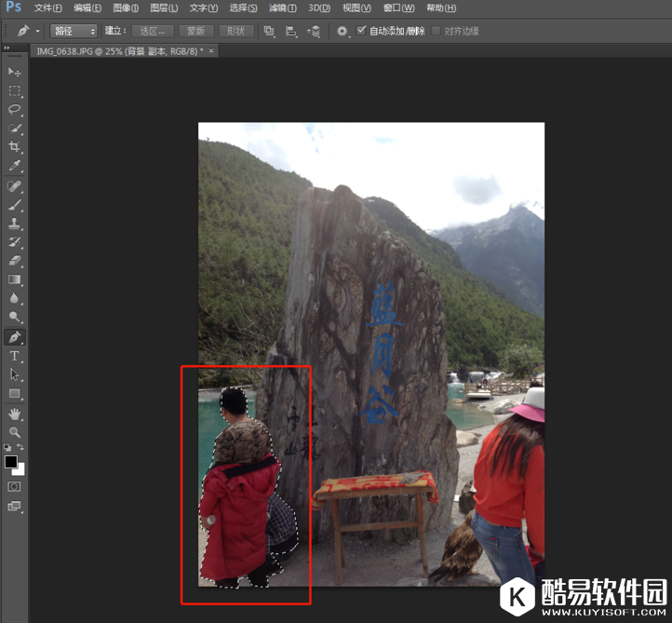The image size is (672, 623).
Task: Uncheck the 自动添加/删除 checkbox
Action: (x=361, y=31)
